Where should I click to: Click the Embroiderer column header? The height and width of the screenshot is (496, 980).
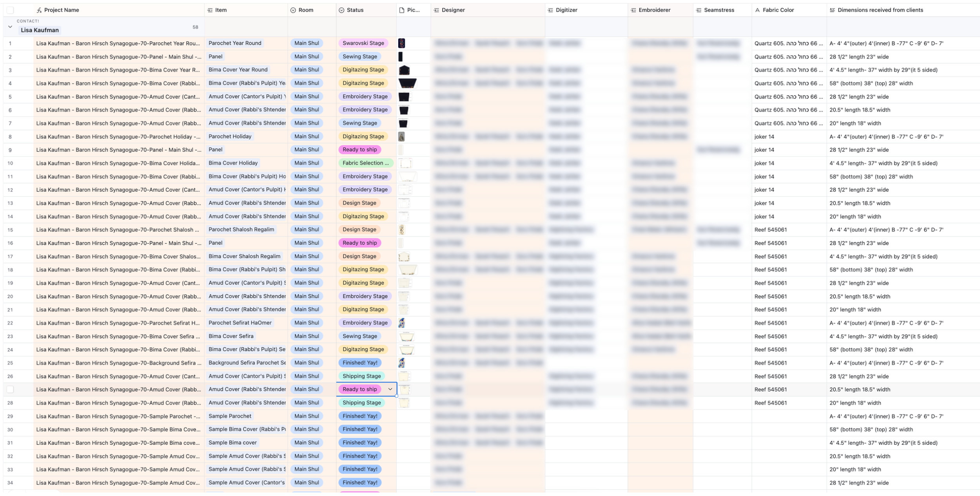(x=654, y=10)
